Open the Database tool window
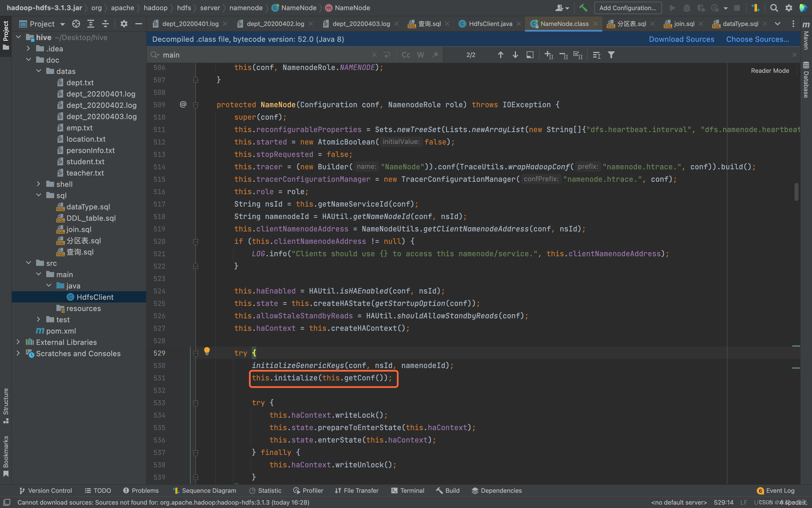Viewport: 812px width, 508px height. click(806, 80)
